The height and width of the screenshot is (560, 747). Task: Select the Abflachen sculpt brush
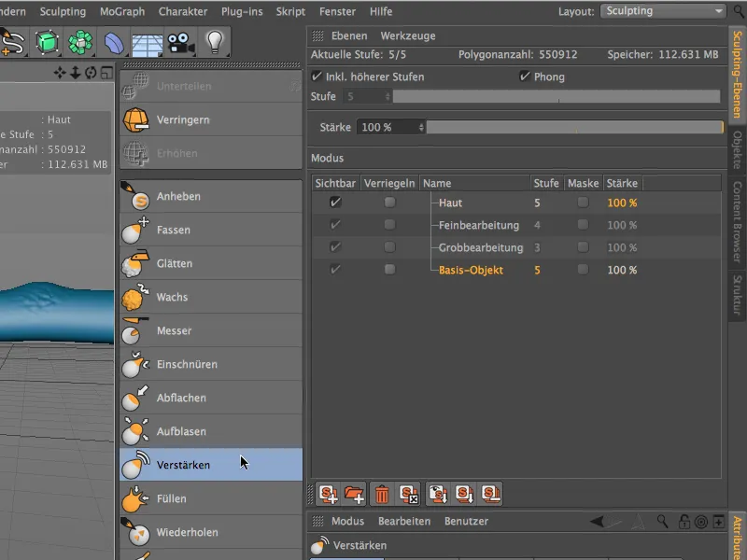click(x=211, y=398)
